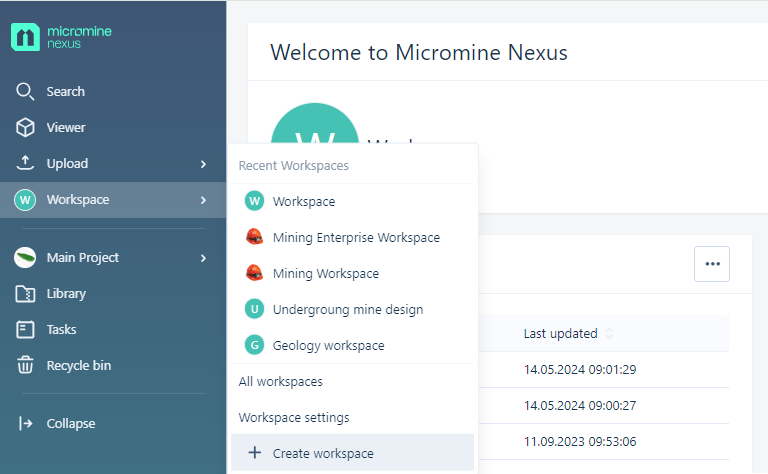Click the Collapse label
Viewport: 768px width, 474px height.
tap(71, 424)
